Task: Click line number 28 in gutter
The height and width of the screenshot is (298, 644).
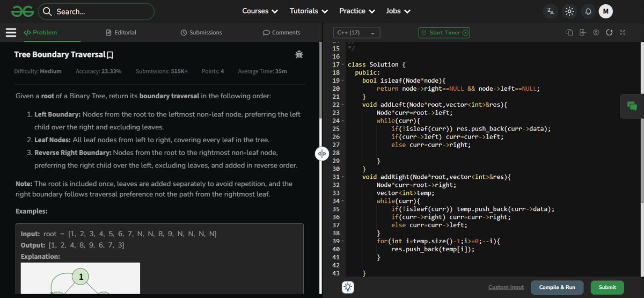Action: [x=336, y=153]
